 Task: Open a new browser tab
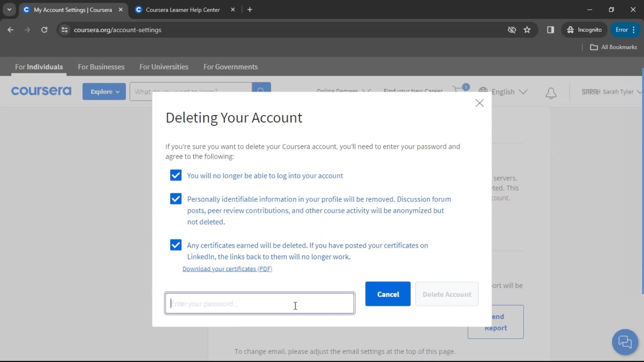(250, 10)
